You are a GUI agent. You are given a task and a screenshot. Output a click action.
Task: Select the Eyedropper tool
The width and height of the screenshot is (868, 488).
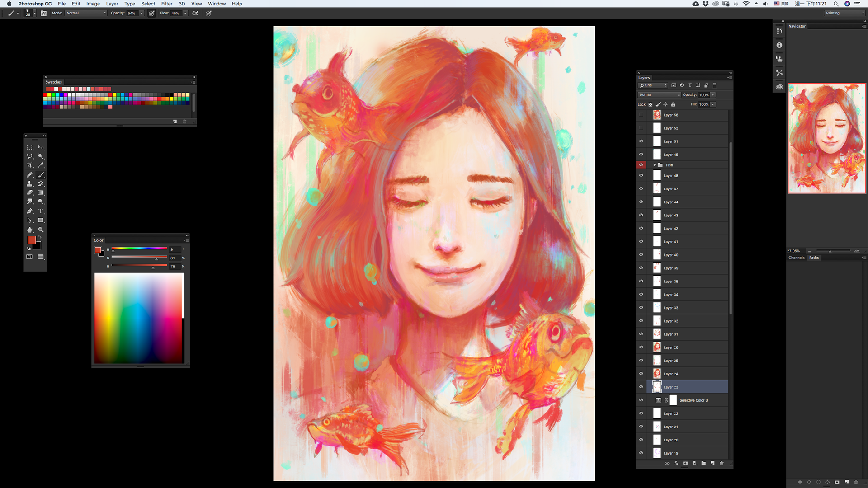(41, 165)
